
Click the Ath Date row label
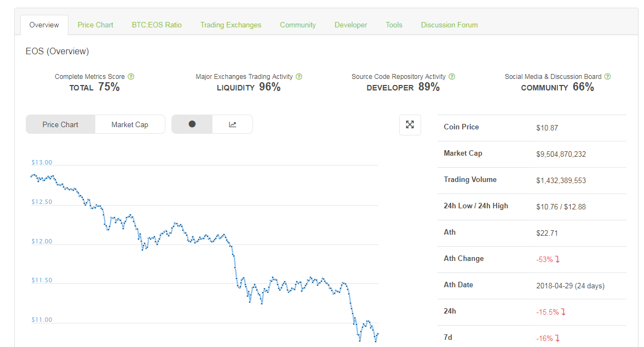coord(458,285)
